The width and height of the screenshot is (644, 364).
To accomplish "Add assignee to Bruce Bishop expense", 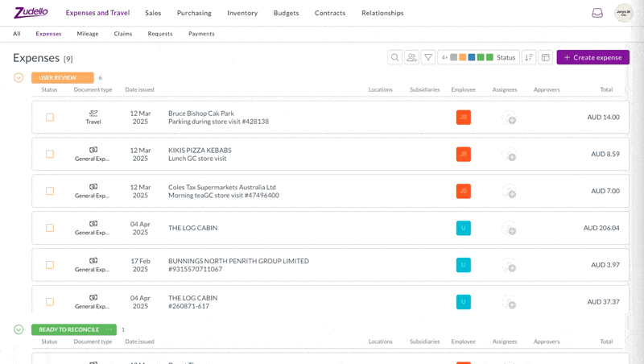I will [x=510, y=118].
